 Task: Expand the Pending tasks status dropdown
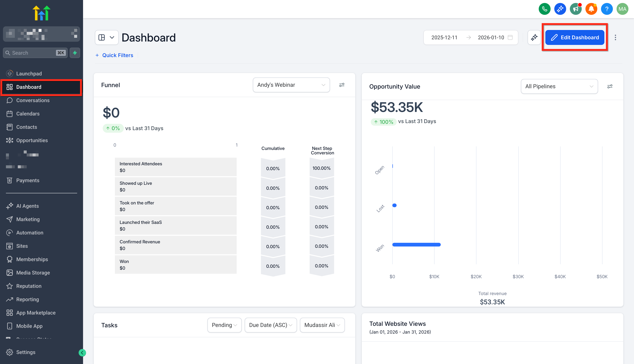(224, 325)
